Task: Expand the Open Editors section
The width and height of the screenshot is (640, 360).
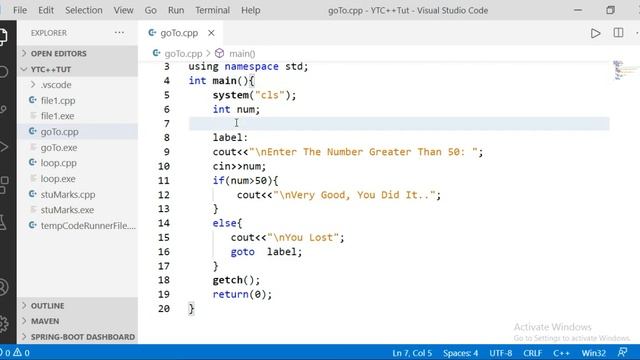Action: click(78, 53)
